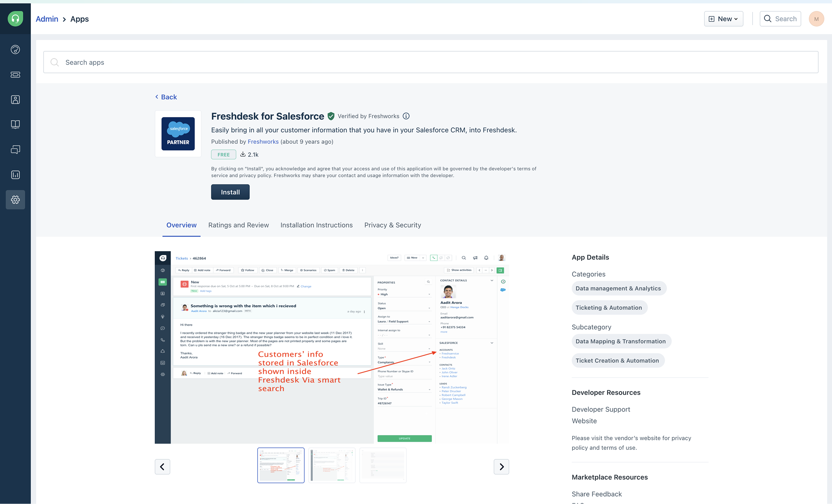This screenshot has height=504, width=832.
Task: Open the user avatar profile menu
Action: (x=816, y=19)
